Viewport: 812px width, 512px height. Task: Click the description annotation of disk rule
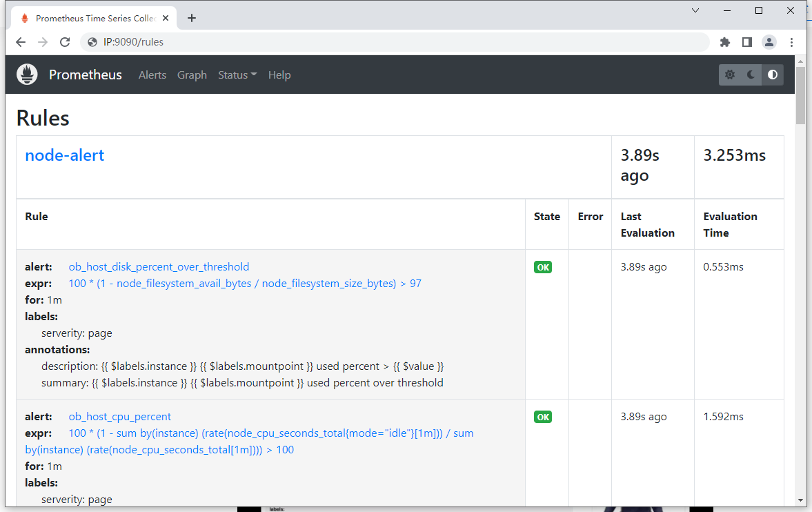click(x=242, y=366)
